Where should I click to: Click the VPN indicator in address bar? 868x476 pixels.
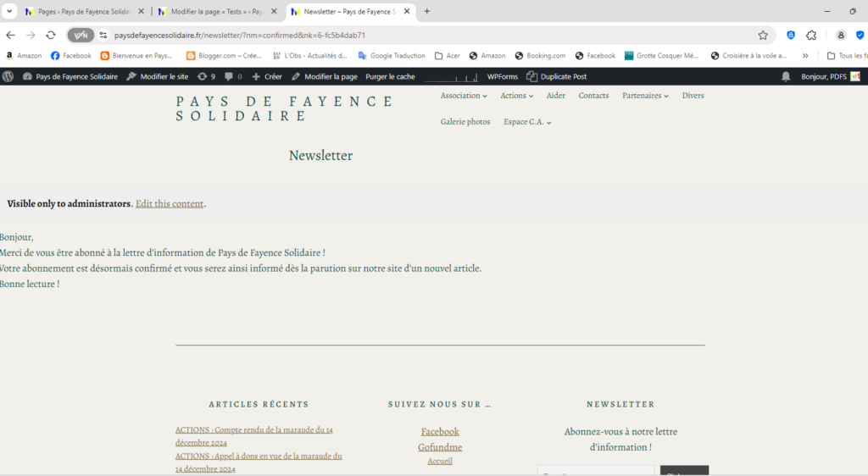tap(81, 35)
